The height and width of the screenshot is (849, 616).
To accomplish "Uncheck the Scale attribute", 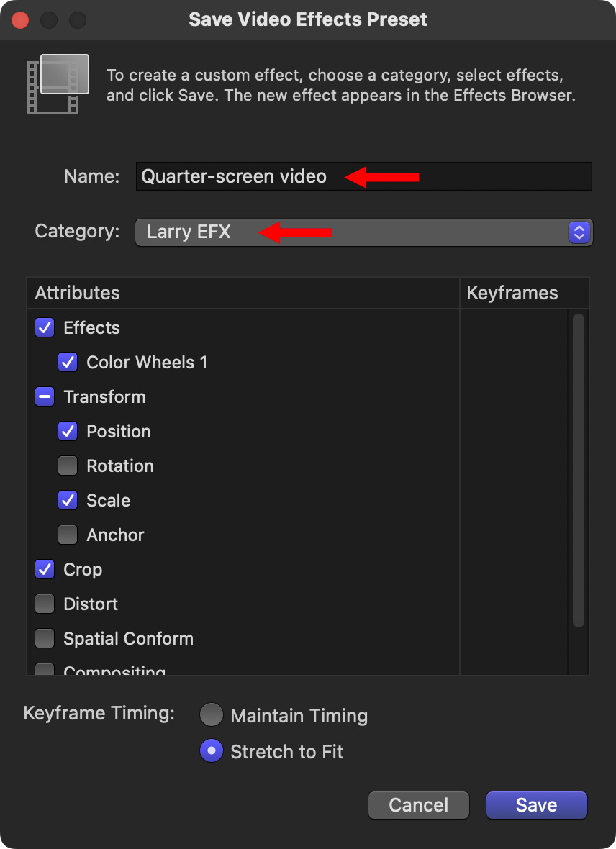I will tap(68, 501).
